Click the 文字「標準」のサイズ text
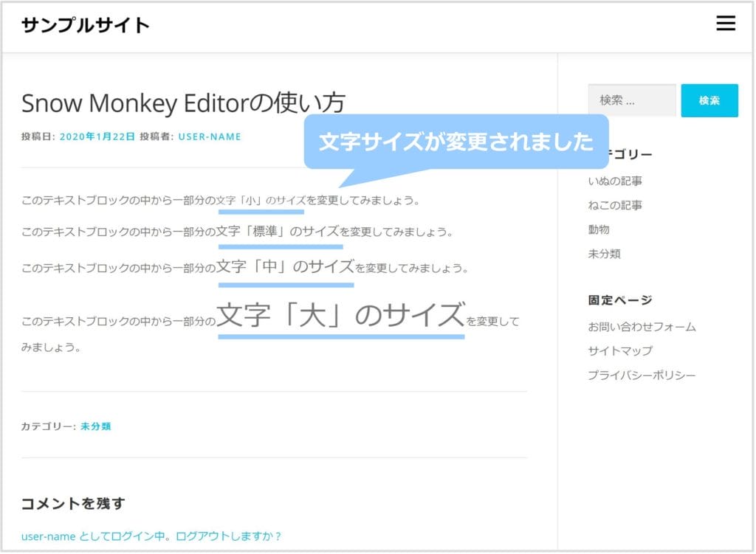Screen dimensions: 756x554 coord(278,231)
